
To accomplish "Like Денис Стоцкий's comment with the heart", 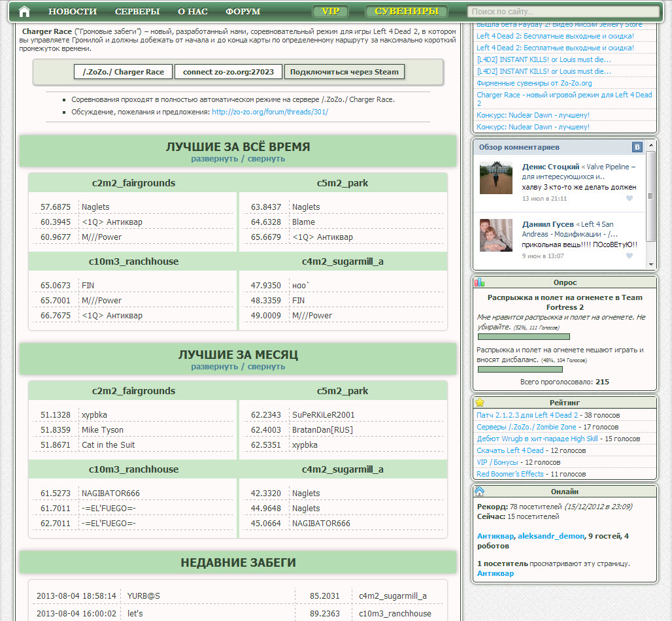I will 630,198.
